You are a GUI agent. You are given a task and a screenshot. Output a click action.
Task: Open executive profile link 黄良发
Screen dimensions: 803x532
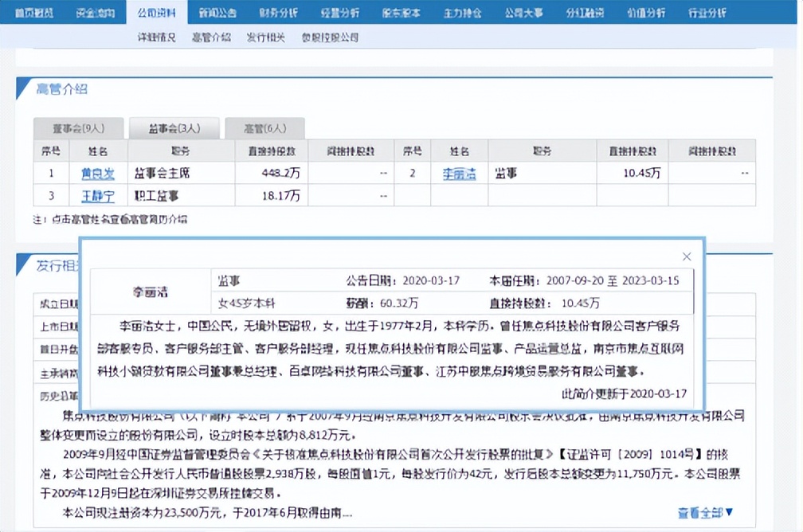pos(97,173)
